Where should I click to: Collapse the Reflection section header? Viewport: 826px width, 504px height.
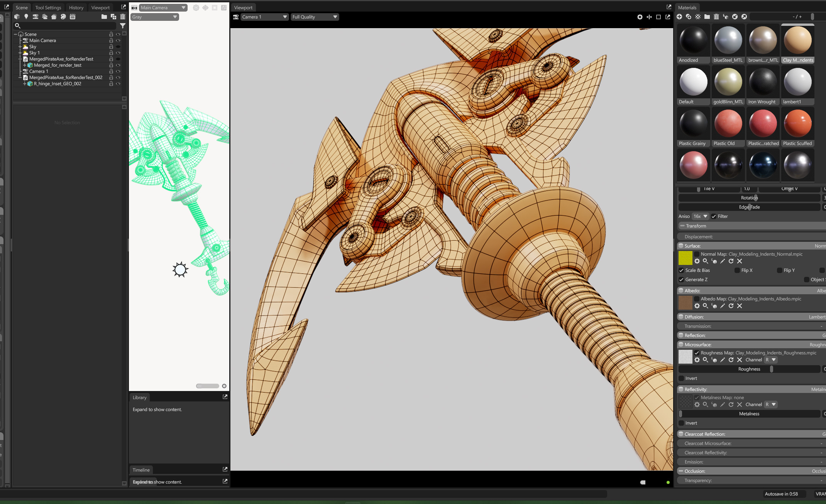click(x=681, y=335)
